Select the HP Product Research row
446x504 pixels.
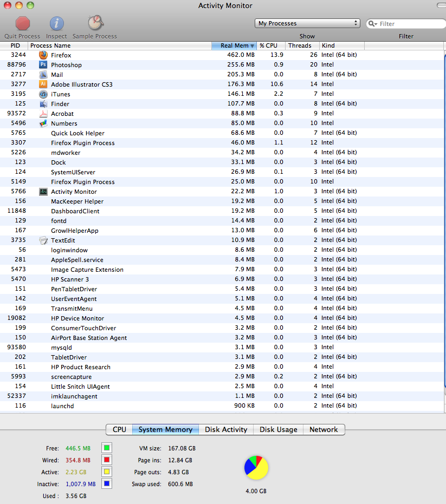click(222, 367)
